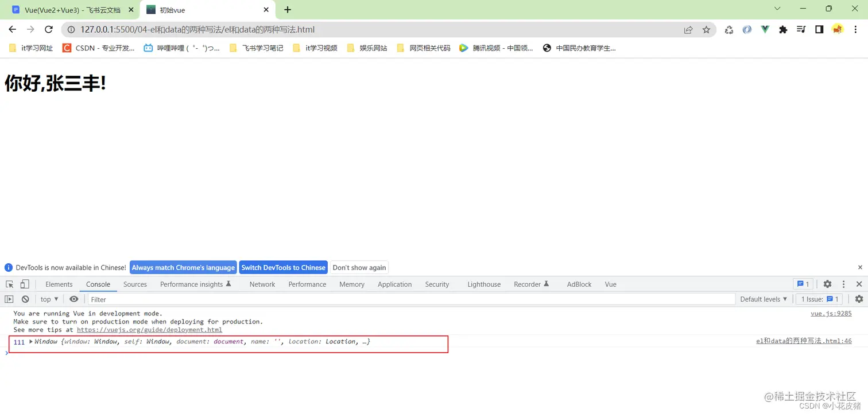This screenshot has width=868, height=414.
Task: Open the Lighthouse tab
Action: [484, 284]
